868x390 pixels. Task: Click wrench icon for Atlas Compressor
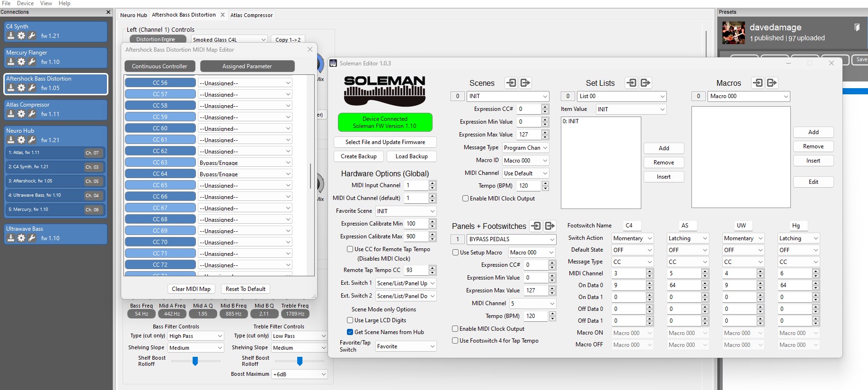(32, 114)
